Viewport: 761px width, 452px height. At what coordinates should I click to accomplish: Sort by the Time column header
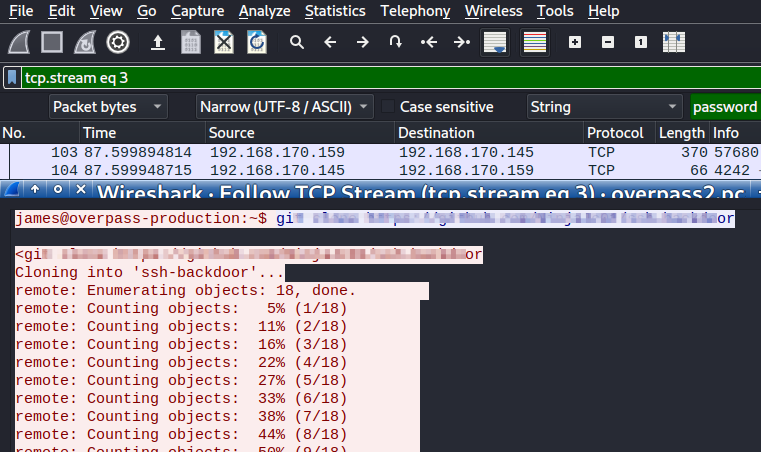[142, 133]
